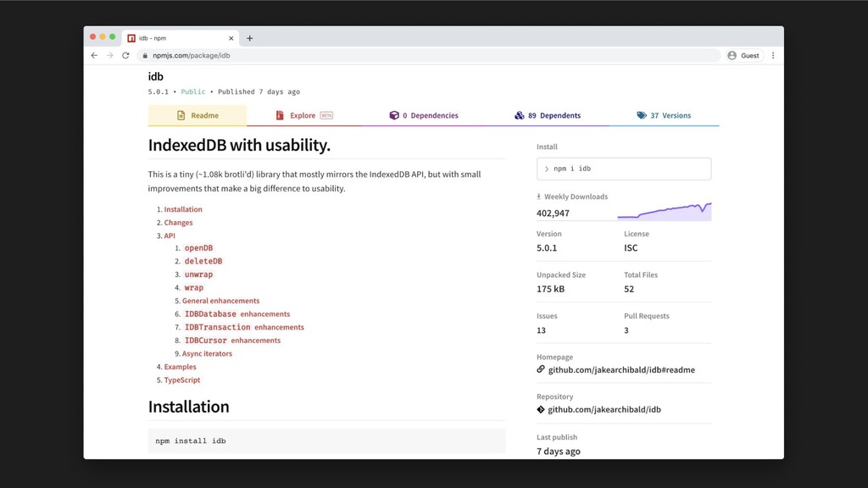Click the Issues count 13
Viewport: 868px width, 488px height.
click(x=541, y=330)
